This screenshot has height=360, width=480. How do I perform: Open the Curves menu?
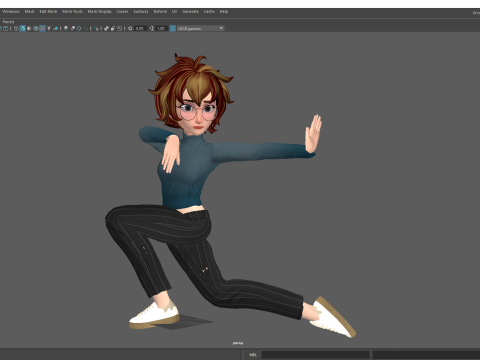[122, 12]
